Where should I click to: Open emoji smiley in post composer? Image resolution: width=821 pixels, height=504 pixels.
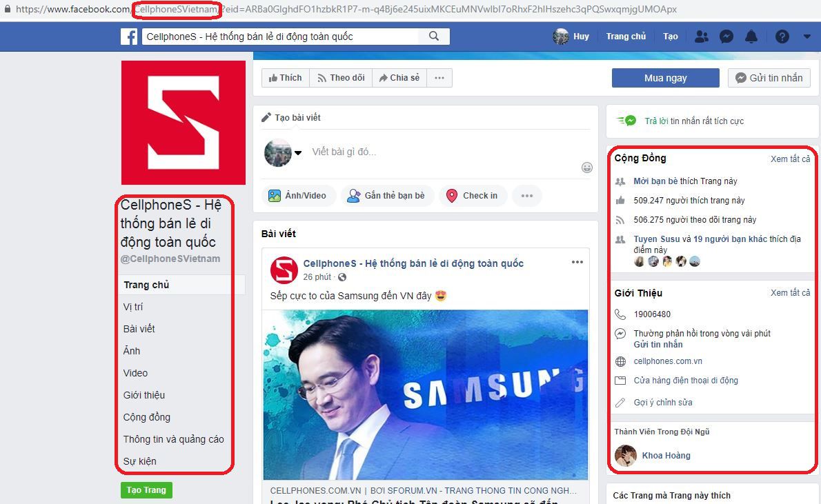(587, 168)
